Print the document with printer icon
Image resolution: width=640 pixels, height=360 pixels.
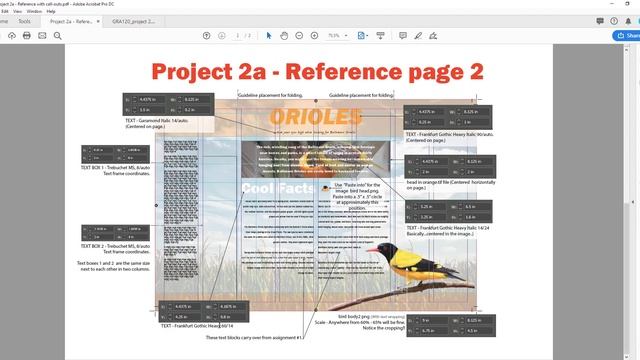click(27, 36)
